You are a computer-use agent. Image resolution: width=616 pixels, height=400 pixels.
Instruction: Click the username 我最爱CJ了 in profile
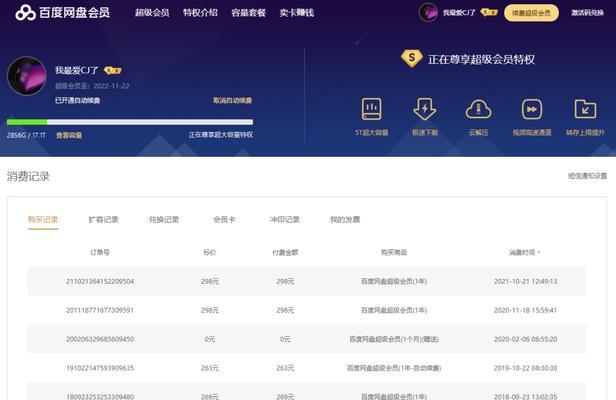coord(76,70)
